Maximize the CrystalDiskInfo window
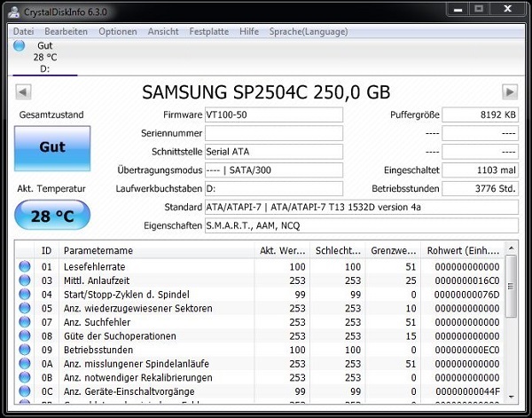This screenshot has width=532, height=418. coord(479,9)
